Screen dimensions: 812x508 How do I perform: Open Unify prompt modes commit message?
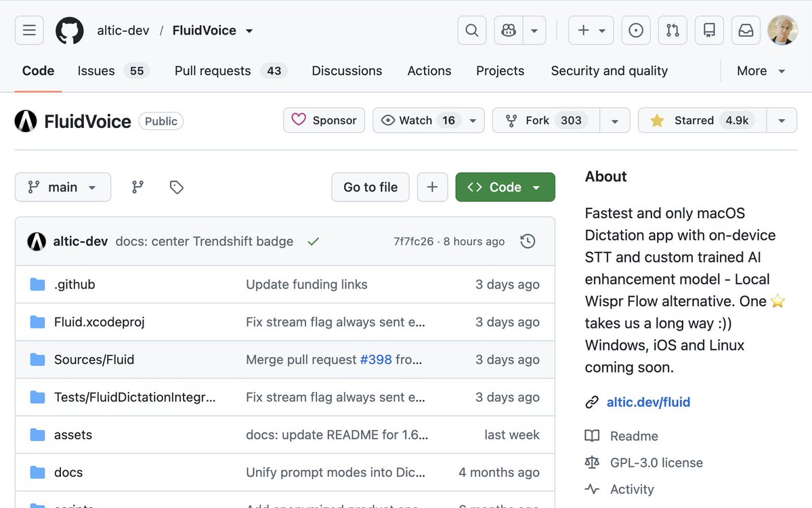[x=335, y=472]
